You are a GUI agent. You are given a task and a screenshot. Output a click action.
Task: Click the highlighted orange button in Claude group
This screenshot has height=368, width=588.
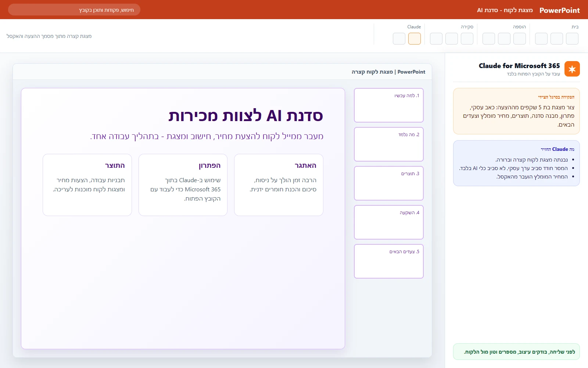(415, 39)
